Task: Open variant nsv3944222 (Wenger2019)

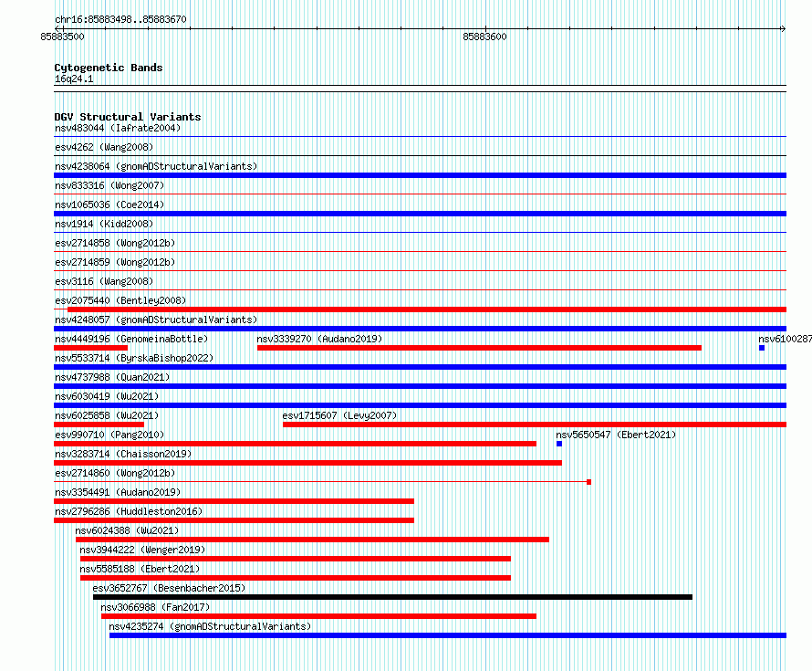Action: tap(142, 550)
